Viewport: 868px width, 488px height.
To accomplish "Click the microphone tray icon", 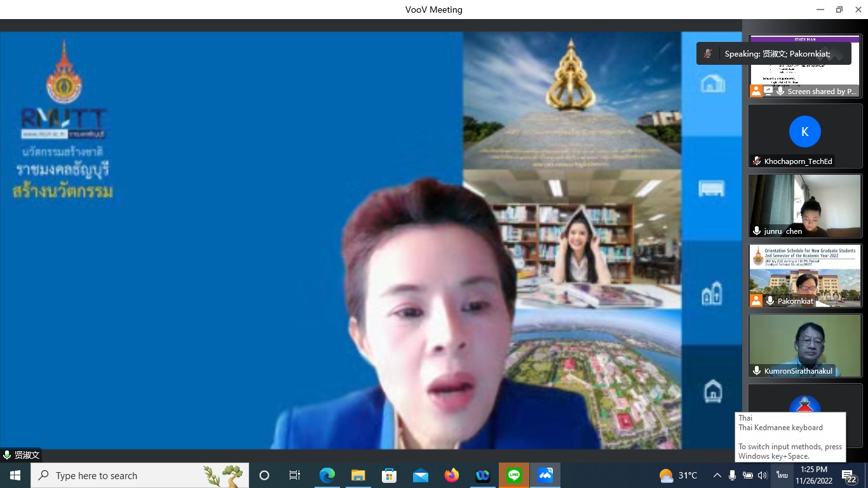I will coord(733,475).
